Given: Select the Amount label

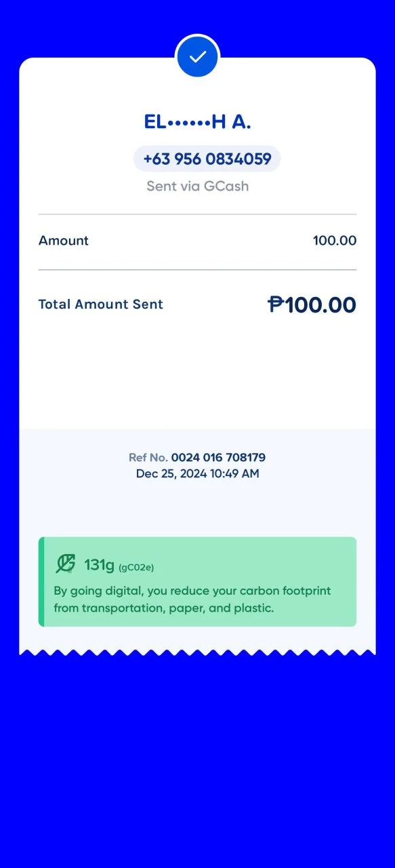Looking at the screenshot, I should pos(64,241).
